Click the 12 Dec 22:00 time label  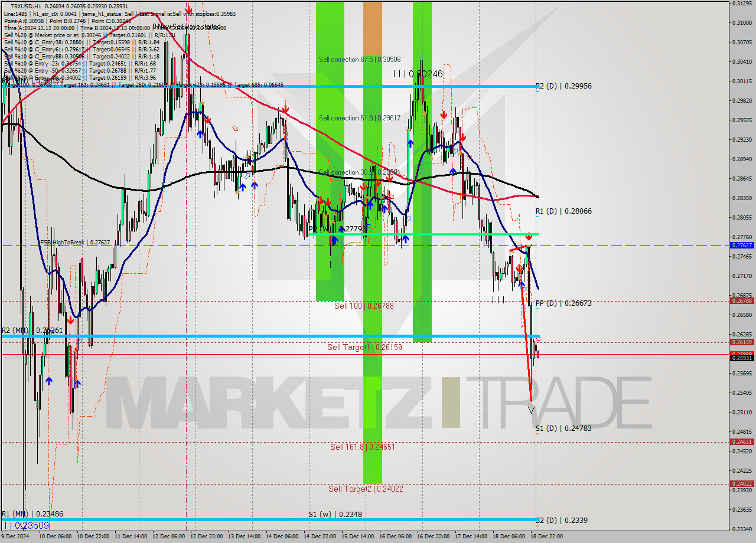pyautogui.click(x=206, y=537)
